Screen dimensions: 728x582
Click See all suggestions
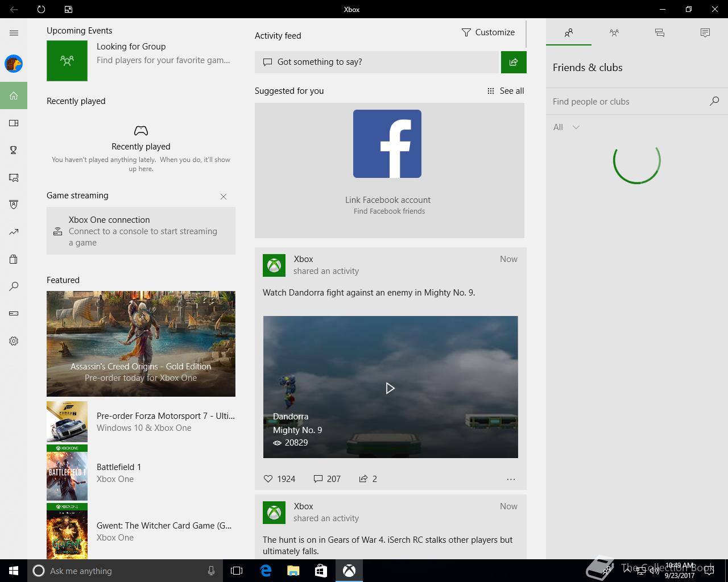[506, 91]
